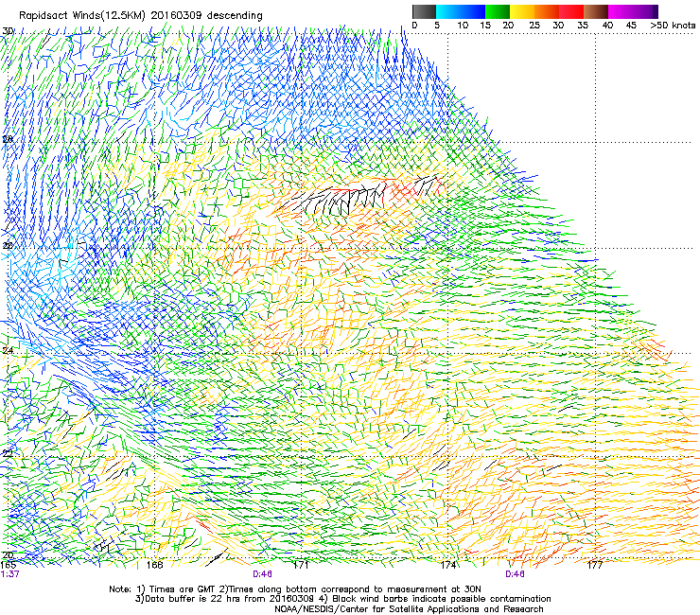Click the latitude label '22' at the left edge
The image size is (700, 615).
coord(8,453)
